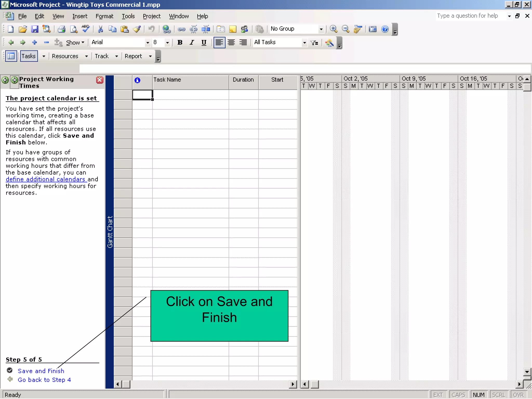This screenshot has width=532, height=399.
Task: Open the Project menu
Action: pyautogui.click(x=151, y=16)
